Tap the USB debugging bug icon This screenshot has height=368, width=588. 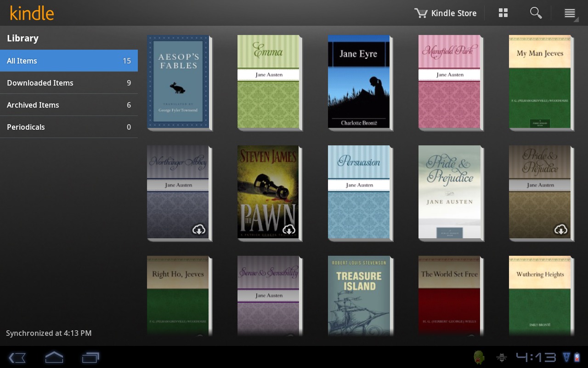502,357
